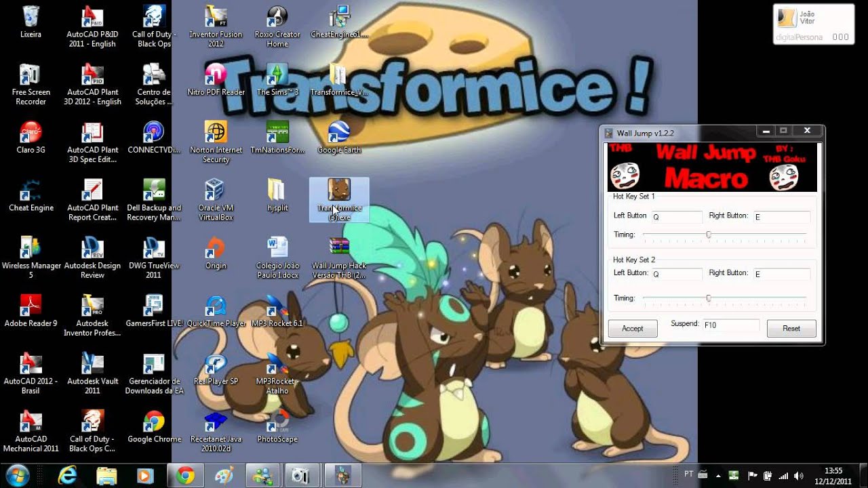
Task: Click the Reset button in Wall Jump
Action: (x=791, y=329)
